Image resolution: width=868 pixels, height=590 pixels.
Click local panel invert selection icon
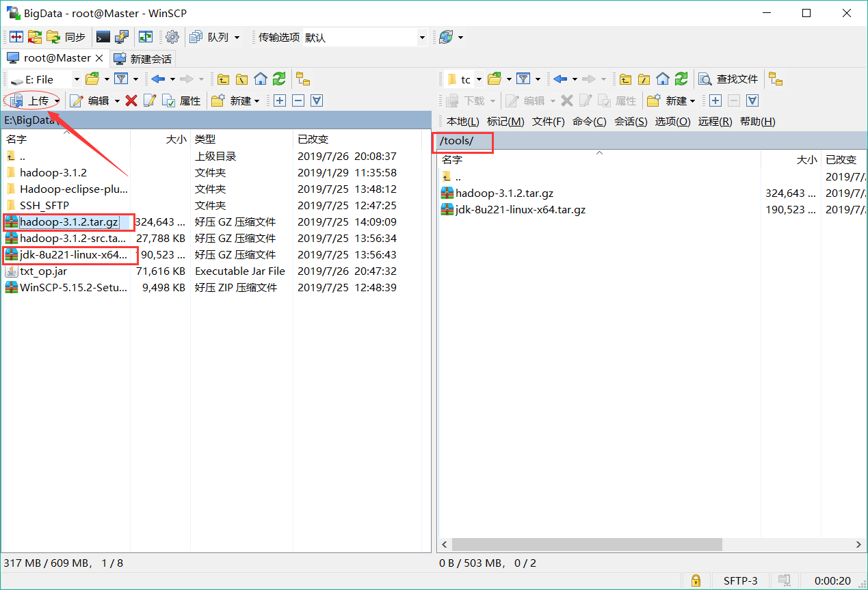click(316, 100)
